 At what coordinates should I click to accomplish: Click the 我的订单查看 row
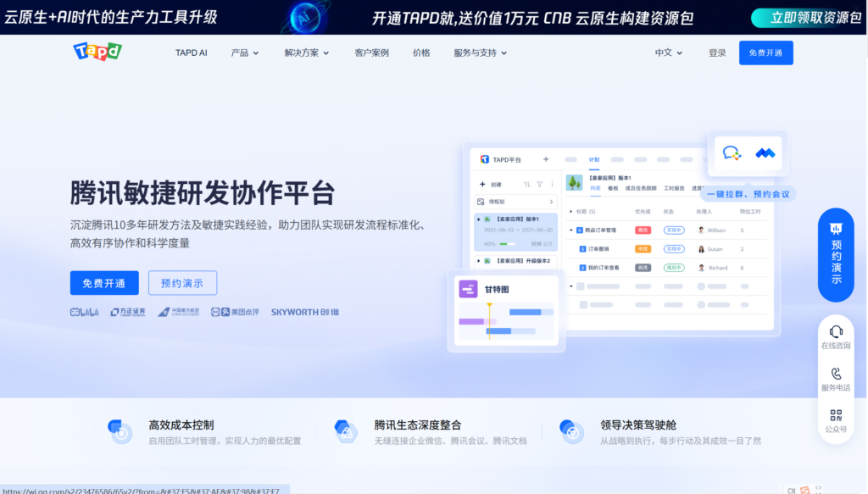coord(668,268)
